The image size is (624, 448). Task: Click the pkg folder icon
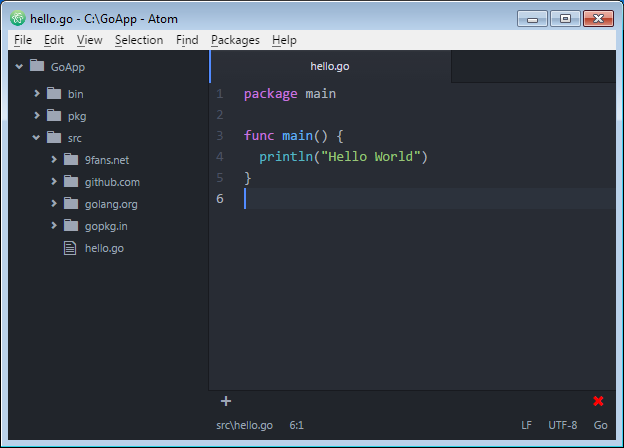point(53,115)
